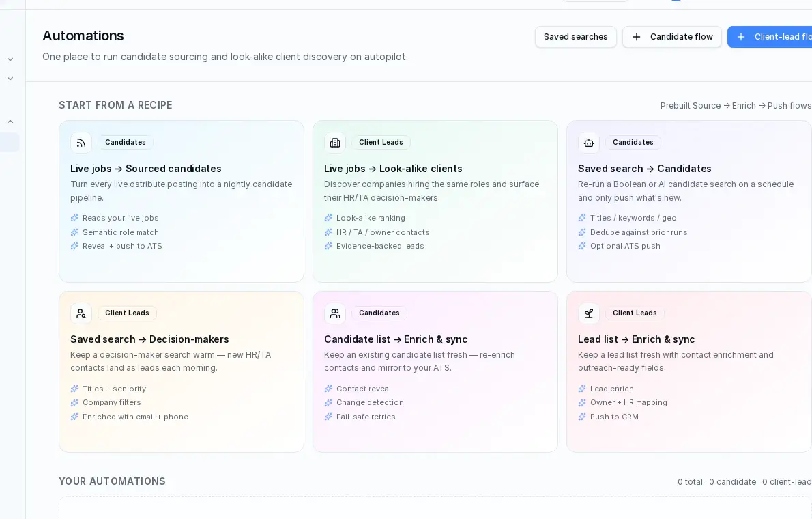
Task: Click sparkle icon beside Titles / keywords / geo
Action: [x=581, y=219]
